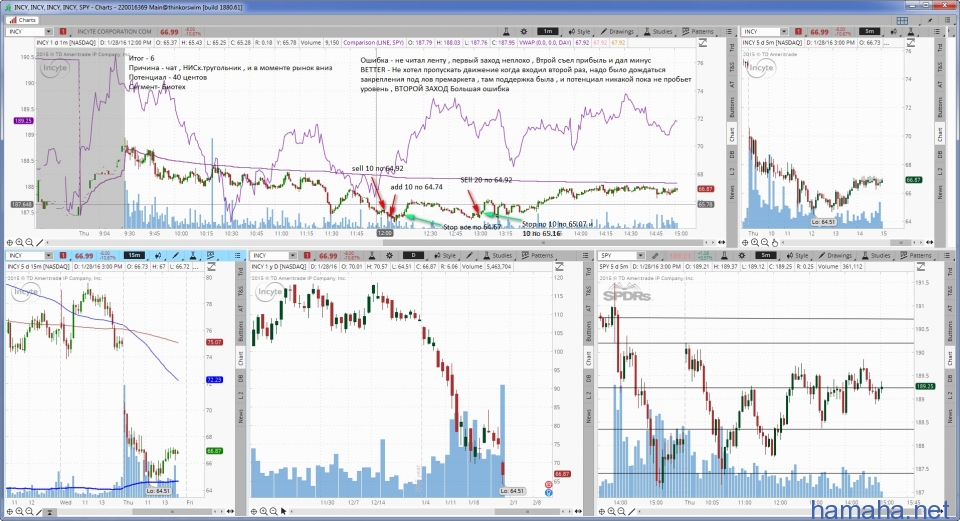
Task: Expand the SPY symbol dropdown
Action: point(640,255)
